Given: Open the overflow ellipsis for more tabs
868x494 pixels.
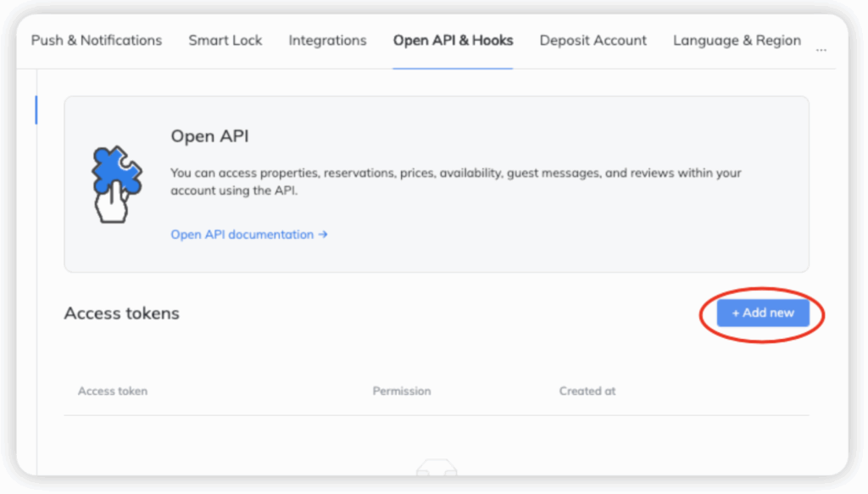Looking at the screenshot, I should 821,49.
